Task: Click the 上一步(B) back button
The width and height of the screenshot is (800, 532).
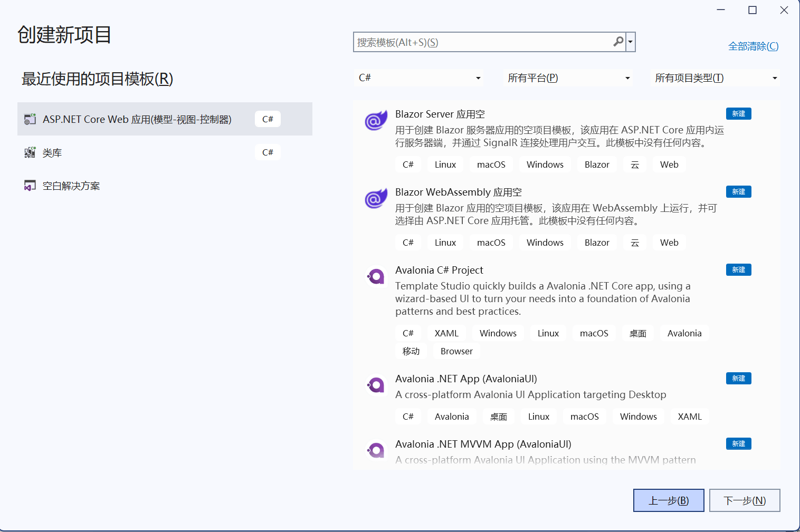Action: pos(669,500)
